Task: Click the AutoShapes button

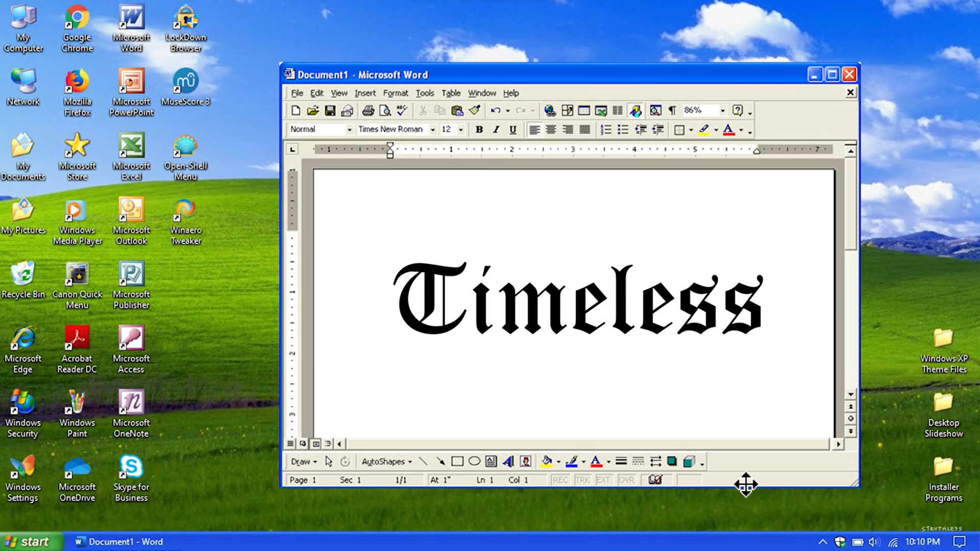Action: click(x=386, y=462)
